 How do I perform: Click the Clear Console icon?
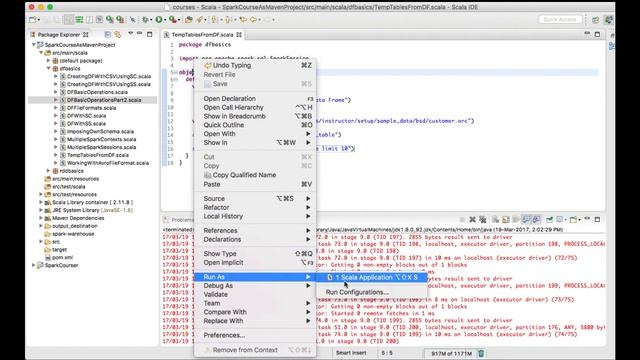(495, 220)
